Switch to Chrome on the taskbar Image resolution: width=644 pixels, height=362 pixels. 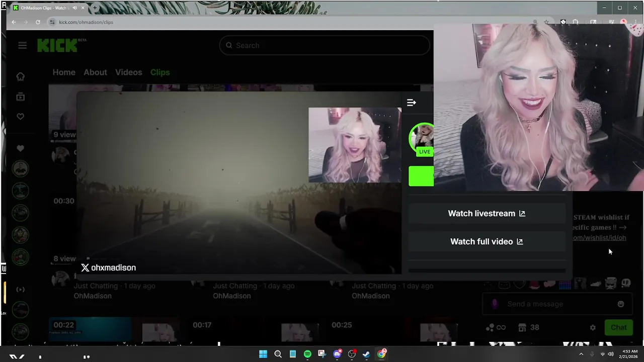tap(382, 354)
